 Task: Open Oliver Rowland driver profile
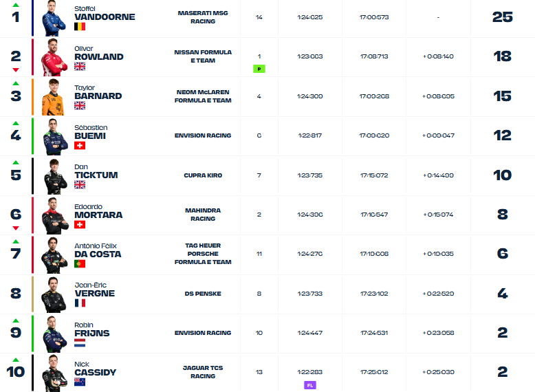(x=99, y=53)
